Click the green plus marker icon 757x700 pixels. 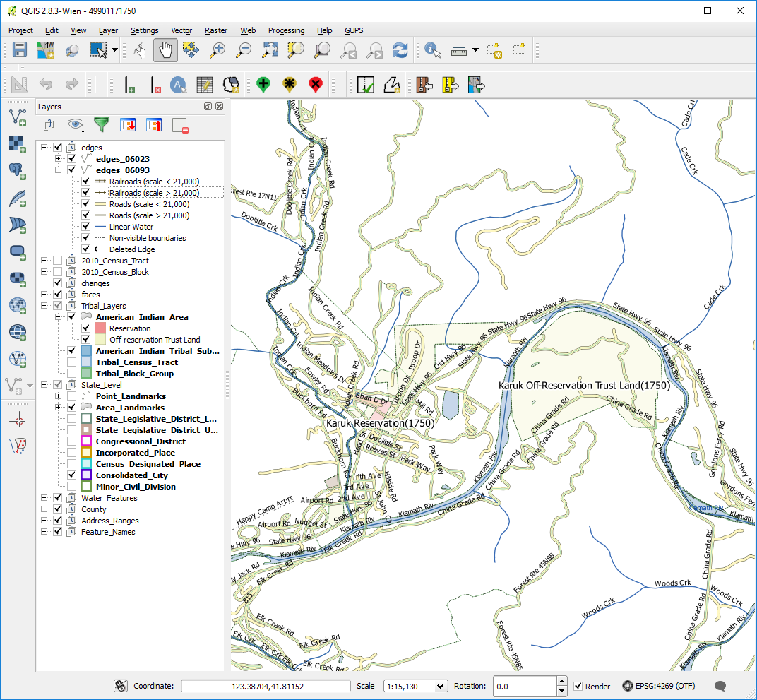click(x=263, y=85)
